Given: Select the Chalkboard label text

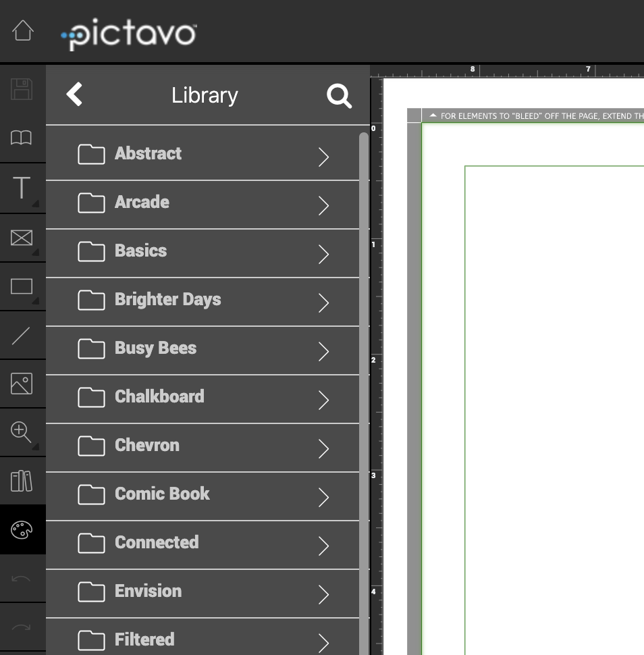Looking at the screenshot, I should tap(159, 396).
